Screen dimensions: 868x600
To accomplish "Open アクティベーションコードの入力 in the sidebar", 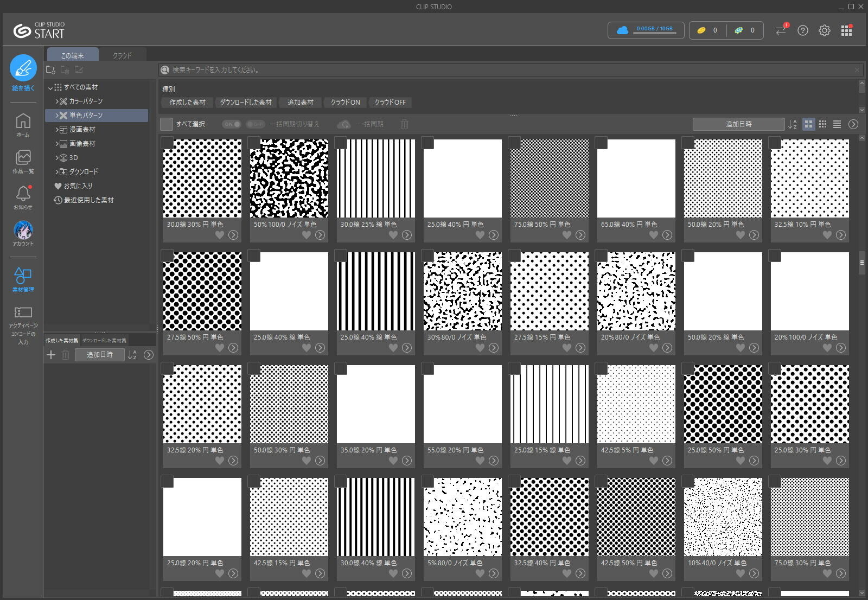I will 23,325.
